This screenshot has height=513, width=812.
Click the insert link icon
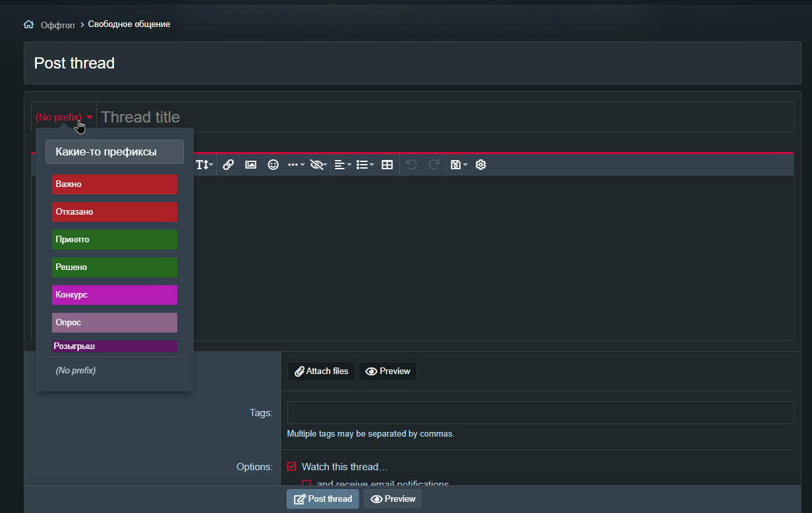click(x=228, y=165)
